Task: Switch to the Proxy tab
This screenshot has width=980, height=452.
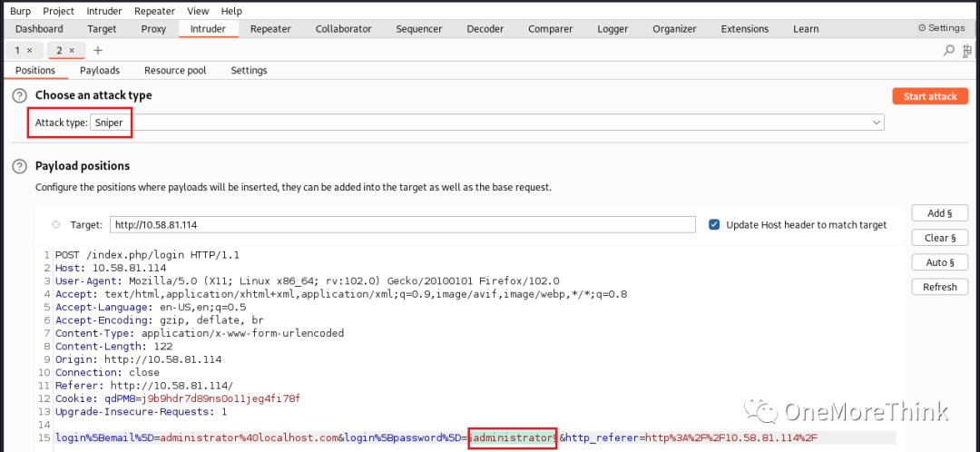Action: (x=153, y=29)
